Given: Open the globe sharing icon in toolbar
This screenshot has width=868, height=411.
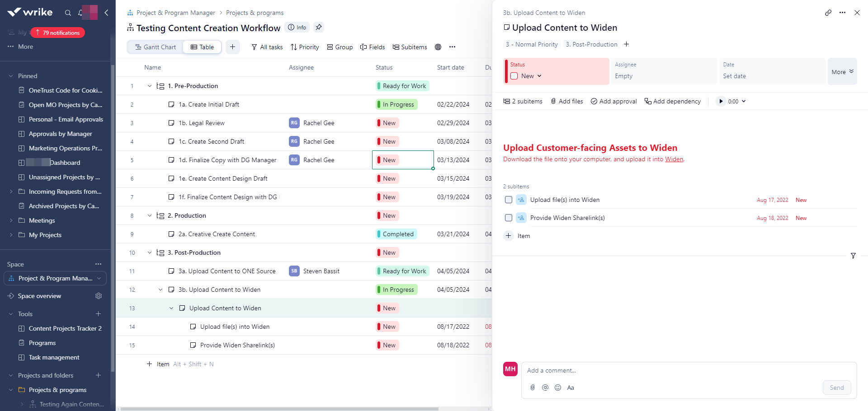Looking at the screenshot, I should [x=438, y=47].
